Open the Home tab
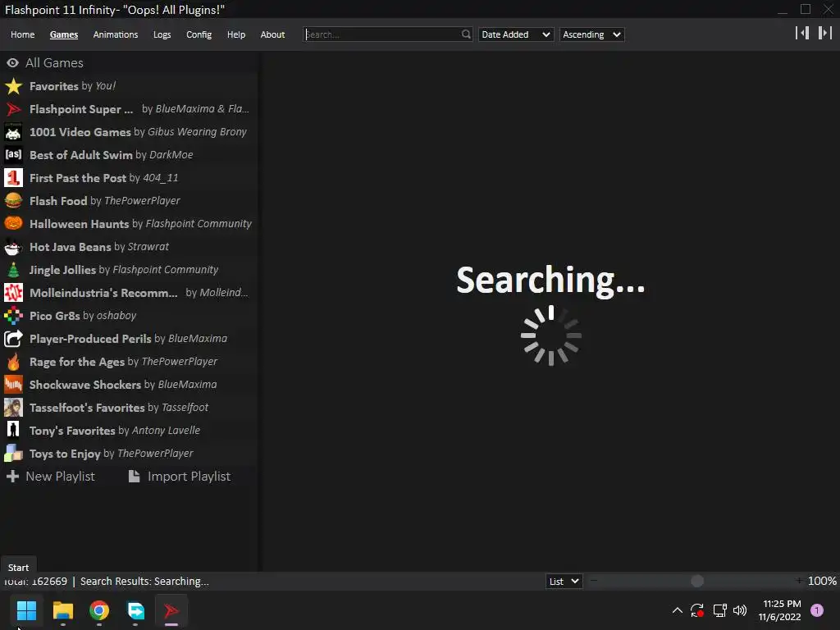The height and width of the screenshot is (630, 840). click(22, 34)
